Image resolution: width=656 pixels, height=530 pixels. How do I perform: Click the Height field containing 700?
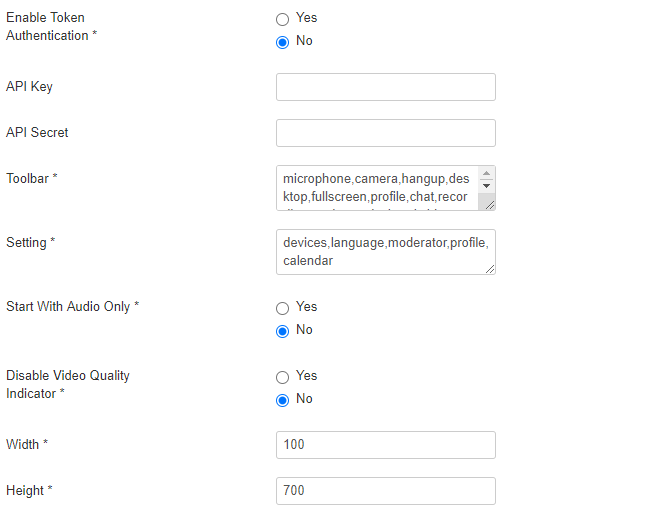point(385,491)
